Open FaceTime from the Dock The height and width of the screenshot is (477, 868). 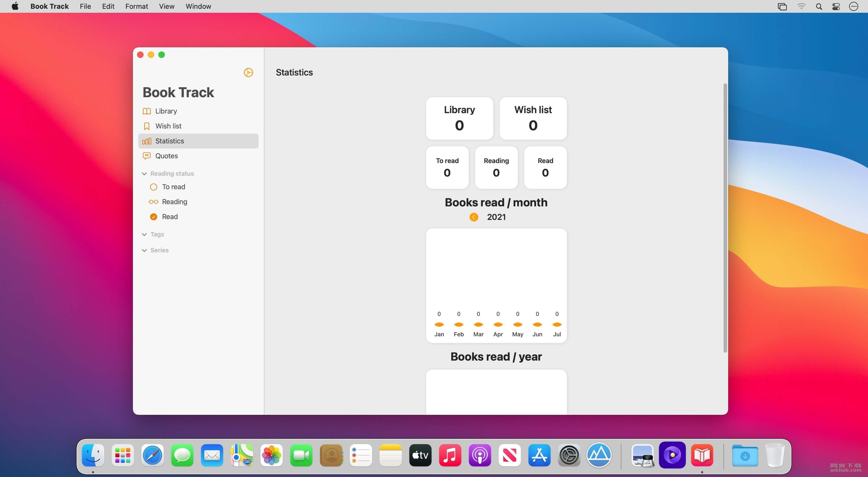[x=301, y=455]
